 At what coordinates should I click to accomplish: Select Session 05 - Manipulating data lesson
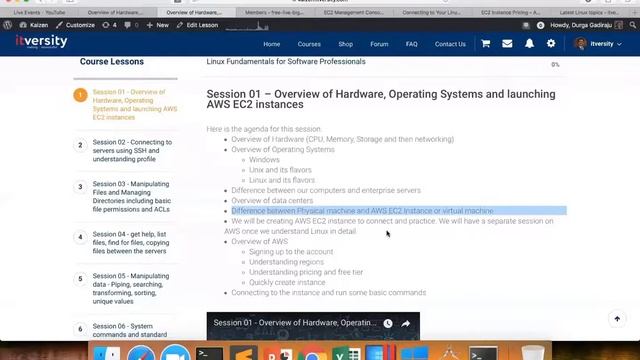[x=131, y=289]
